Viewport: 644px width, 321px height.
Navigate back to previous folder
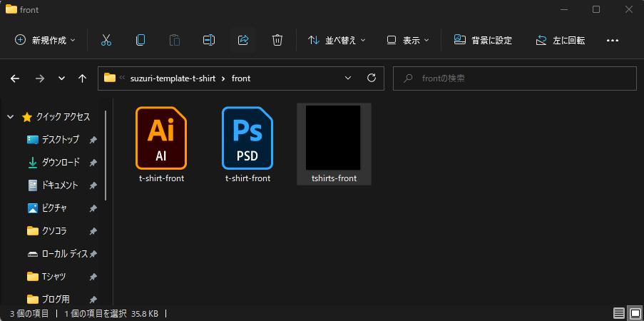15,78
